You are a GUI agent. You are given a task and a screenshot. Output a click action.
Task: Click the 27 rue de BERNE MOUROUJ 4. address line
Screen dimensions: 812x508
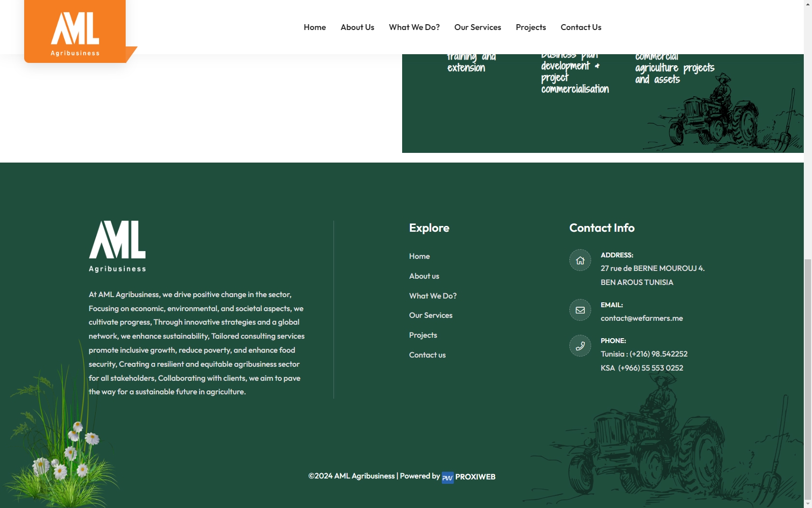tap(652, 269)
